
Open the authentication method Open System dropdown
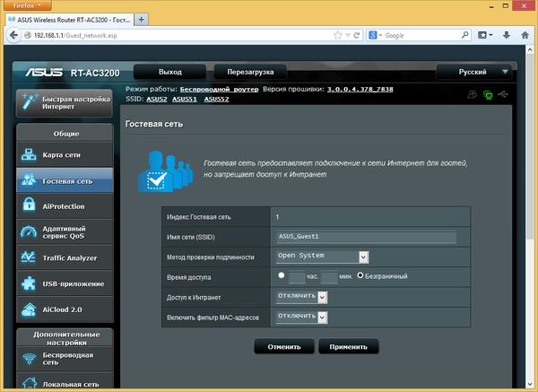[322, 257]
